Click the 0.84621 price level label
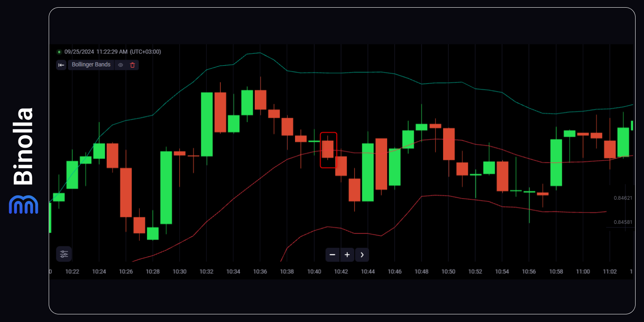This screenshot has height=322, width=644. 623,198
